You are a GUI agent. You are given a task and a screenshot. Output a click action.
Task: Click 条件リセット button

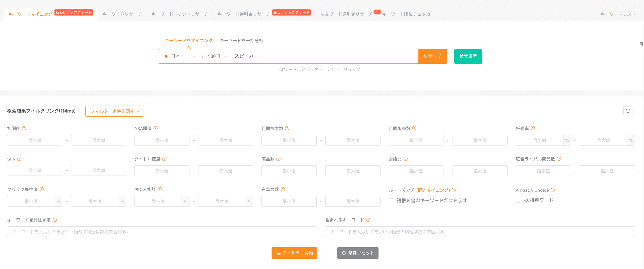358,253
